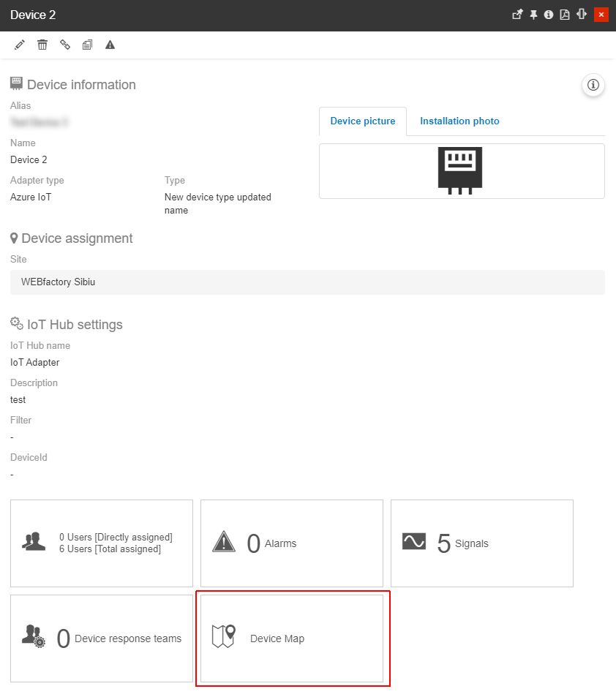Click the pencil edit icon
The height and width of the screenshot is (697, 616).
(x=20, y=45)
